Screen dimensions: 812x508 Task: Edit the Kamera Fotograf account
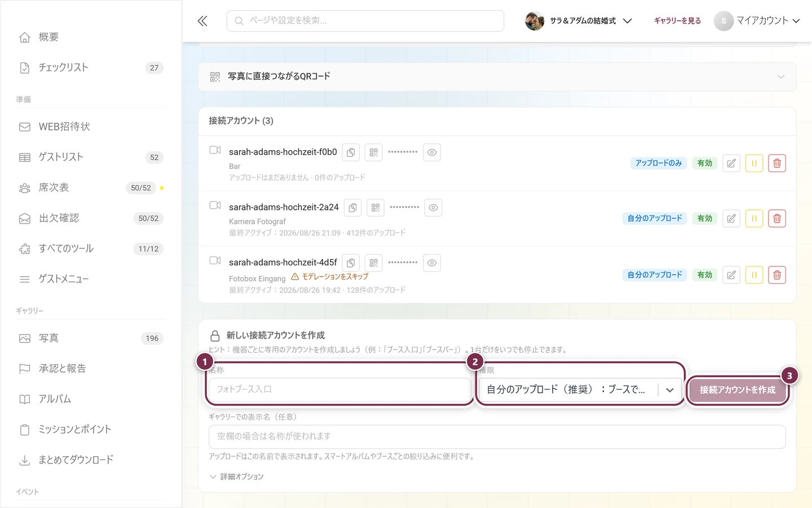[731, 218]
